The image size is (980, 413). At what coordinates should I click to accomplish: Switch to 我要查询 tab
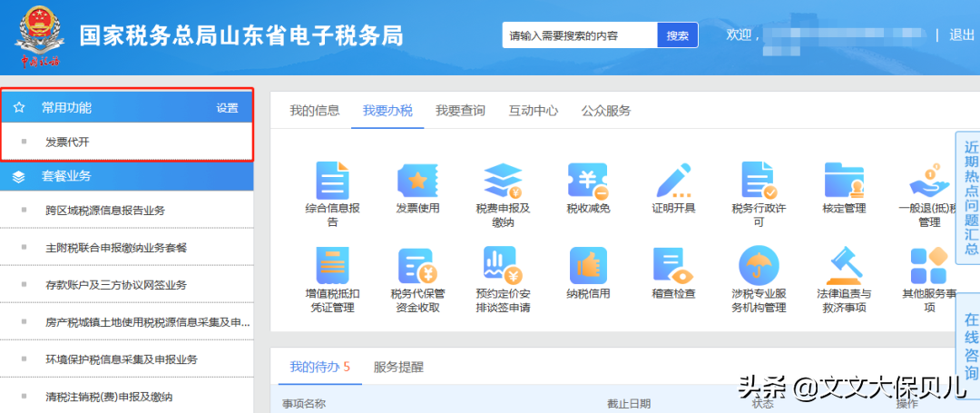461,112
